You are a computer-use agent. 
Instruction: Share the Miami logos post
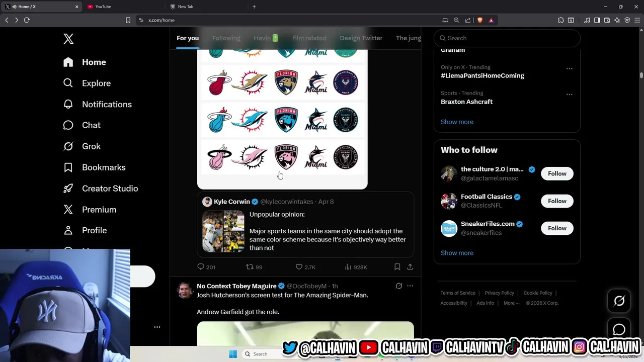410,267
